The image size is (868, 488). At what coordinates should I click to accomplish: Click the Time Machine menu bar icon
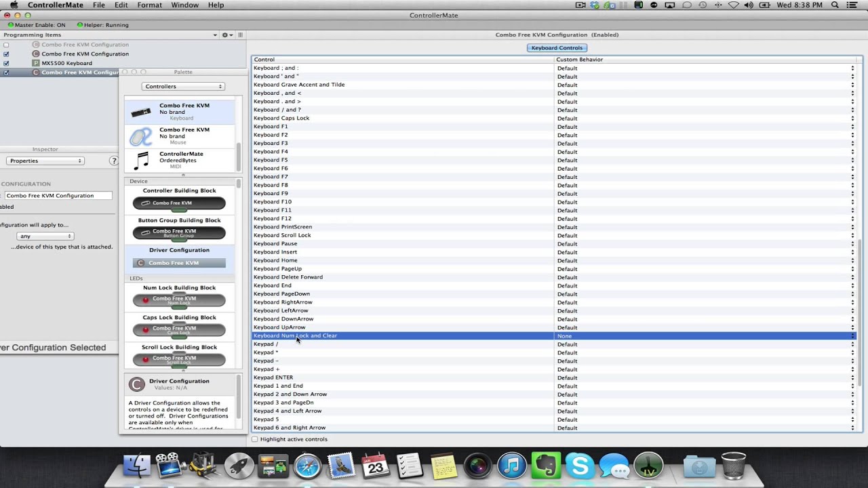(703, 5)
